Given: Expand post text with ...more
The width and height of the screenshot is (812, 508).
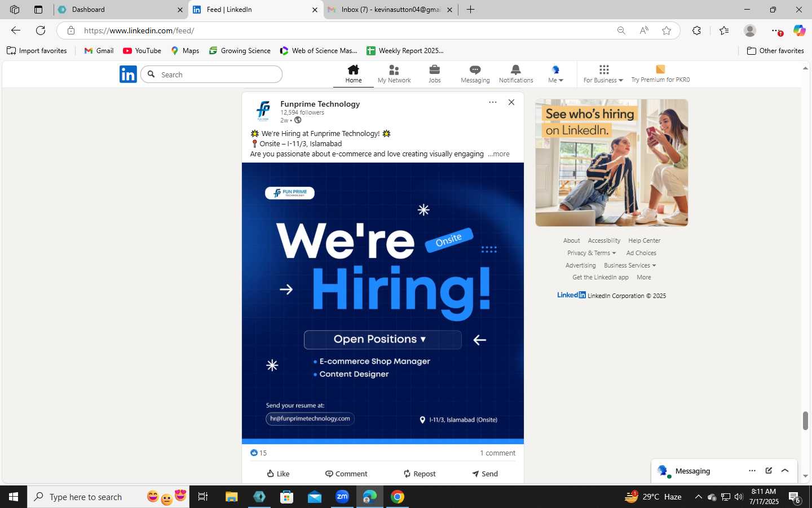Looking at the screenshot, I should [x=498, y=154].
